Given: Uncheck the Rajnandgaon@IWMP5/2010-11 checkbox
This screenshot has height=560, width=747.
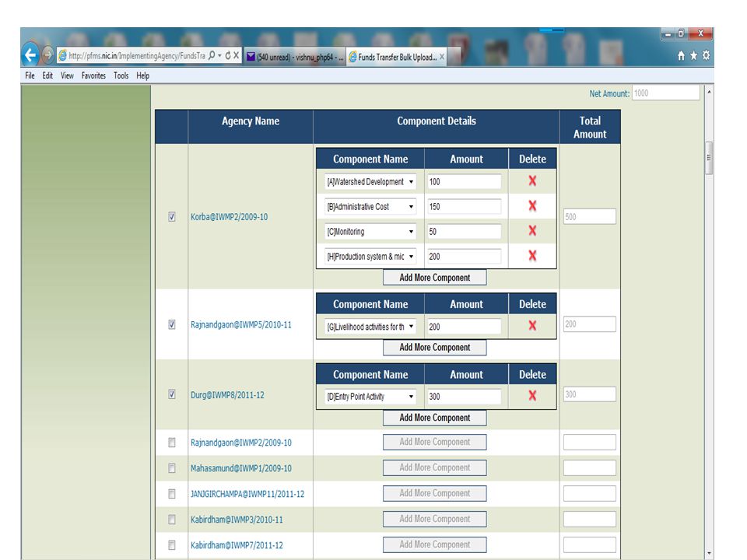Looking at the screenshot, I should tap(171, 324).
